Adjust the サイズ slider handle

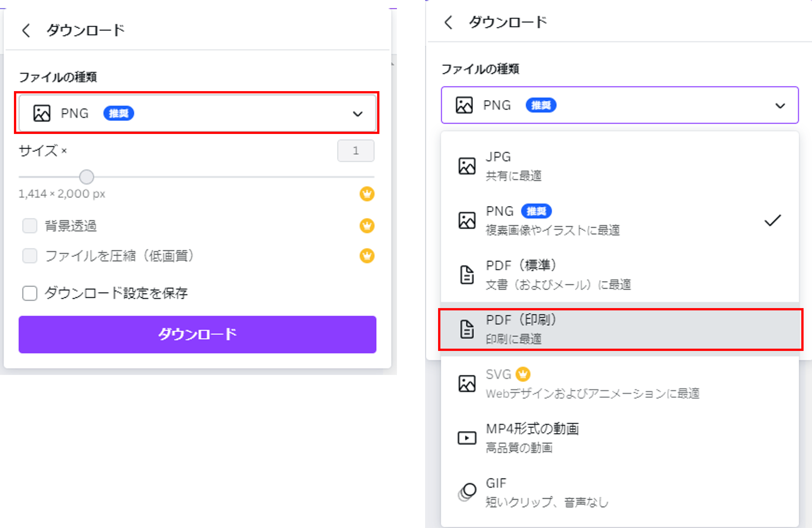(87, 177)
